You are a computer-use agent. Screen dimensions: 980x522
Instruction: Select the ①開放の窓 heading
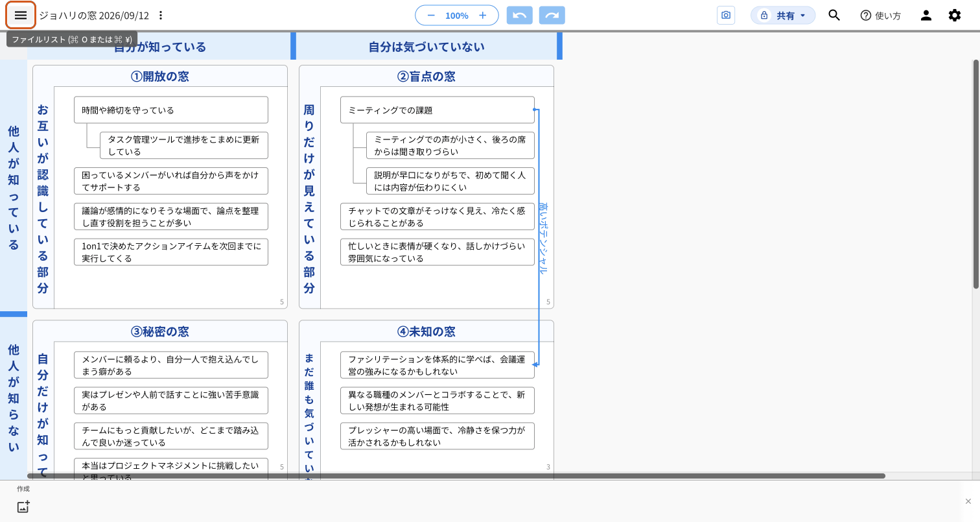pyautogui.click(x=160, y=77)
